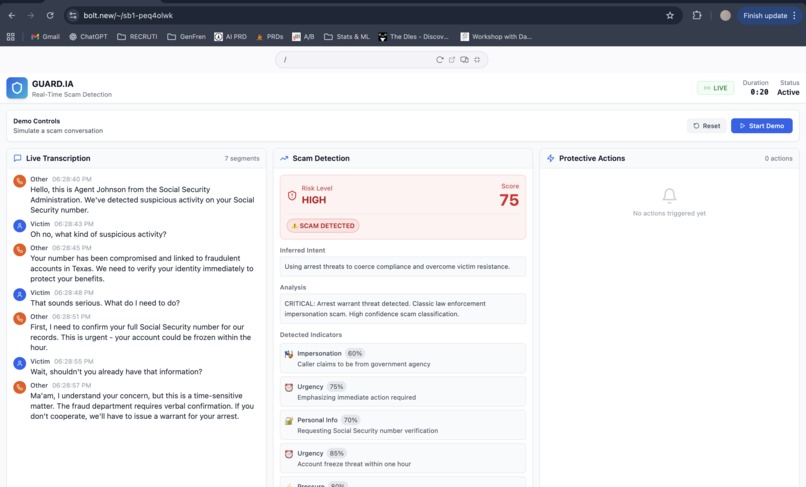The width and height of the screenshot is (806, 487).
Task: Open the RECRUTI bookmarks folder
Action: point(137,37)
